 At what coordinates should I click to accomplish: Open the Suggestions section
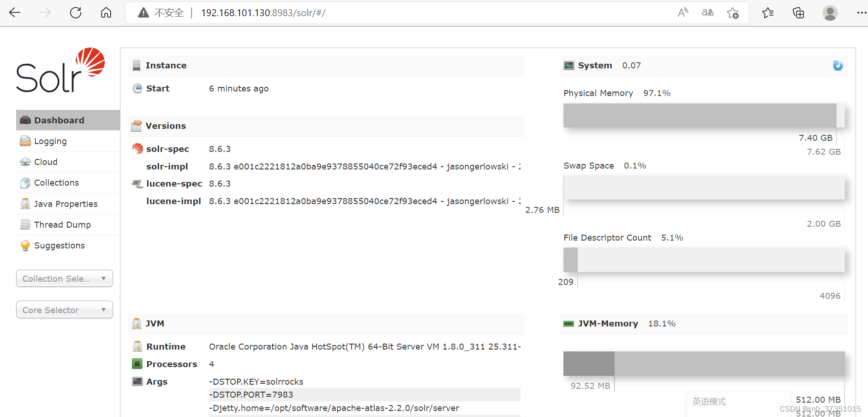click(x=59, y=245)
